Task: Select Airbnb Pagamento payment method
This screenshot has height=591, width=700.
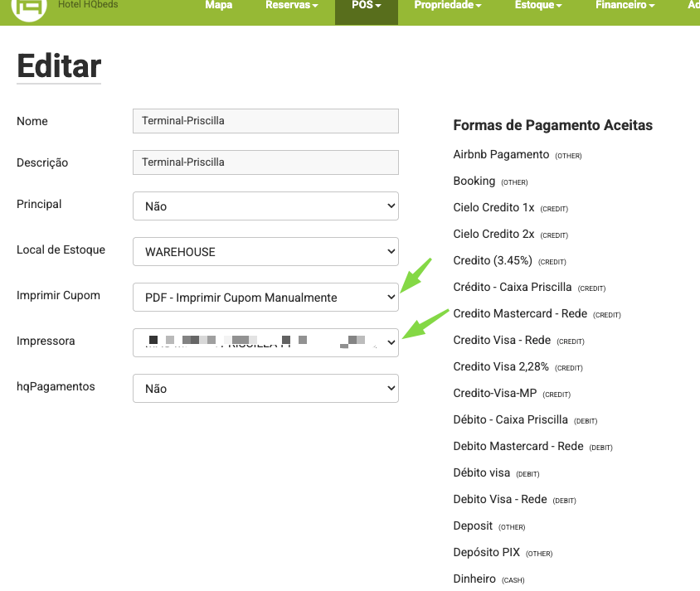Action: 501,155
